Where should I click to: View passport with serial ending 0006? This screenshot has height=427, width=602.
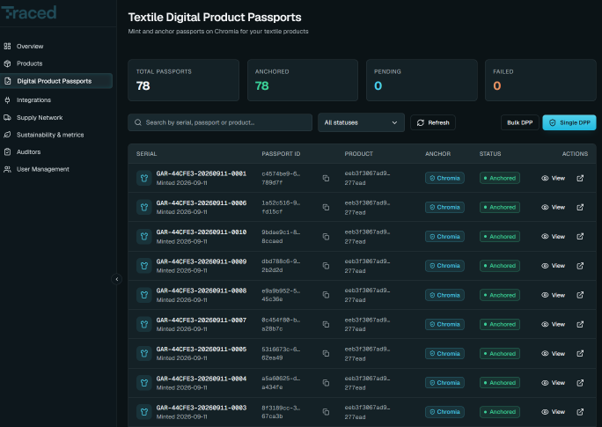(553, 207)
